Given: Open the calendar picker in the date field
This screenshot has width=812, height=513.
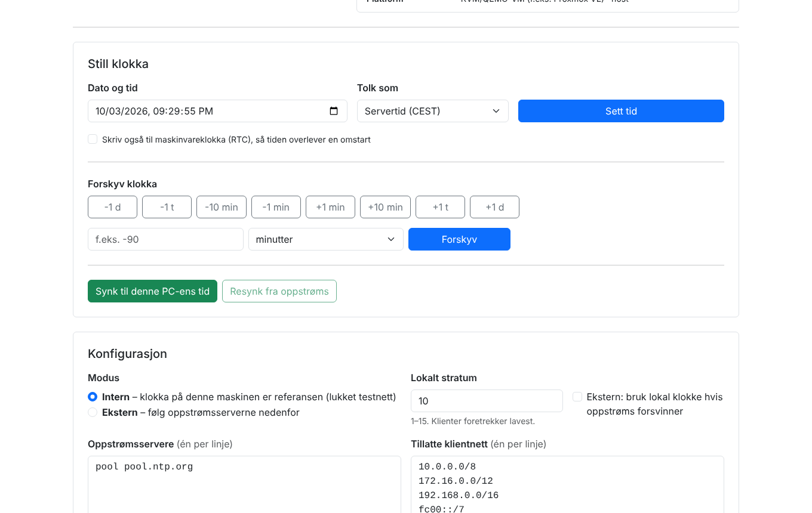Looking at the screenshot, I should (334, 111).
